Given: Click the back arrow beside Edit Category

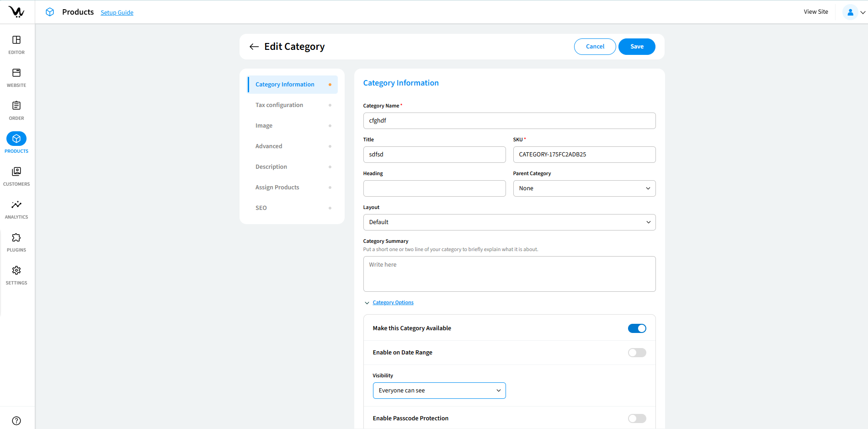Looking at the screenshot, I should [x=254, y=47].
